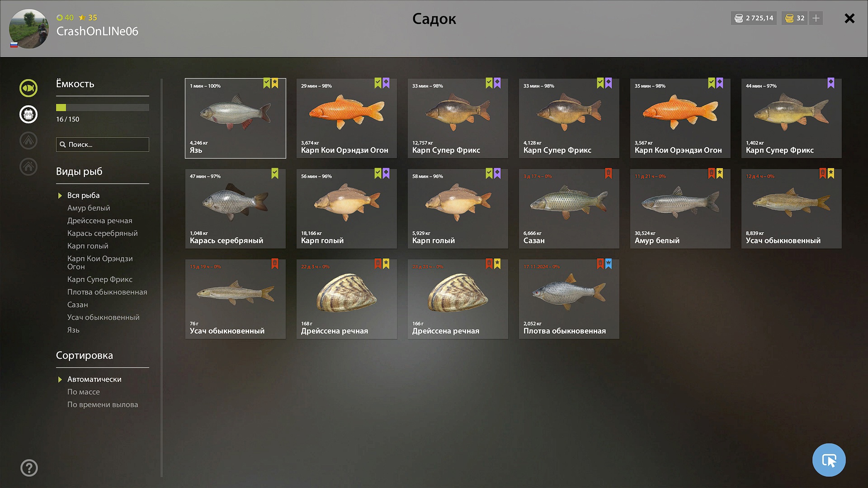Select sorting option Автоматически
The image size is (868, 488).
click(x=94, y=379)
